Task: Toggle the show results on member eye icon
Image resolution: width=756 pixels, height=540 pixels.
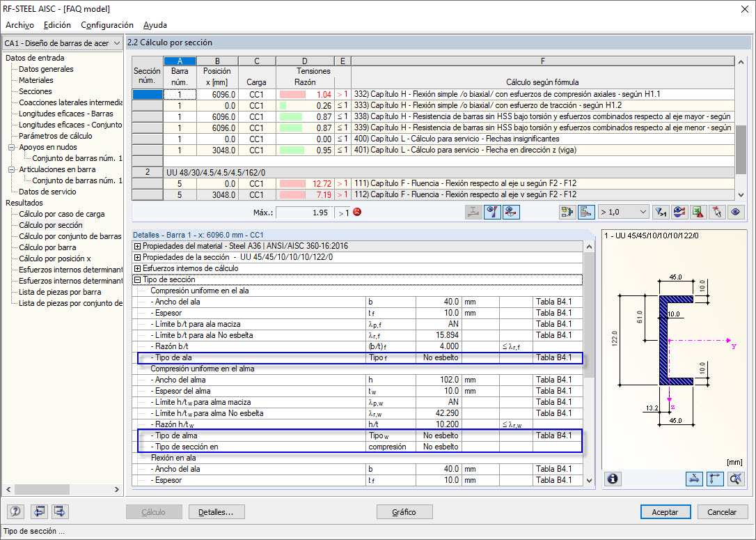Action: [511, 213]
